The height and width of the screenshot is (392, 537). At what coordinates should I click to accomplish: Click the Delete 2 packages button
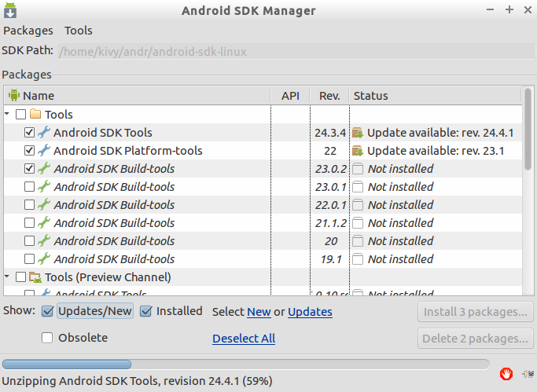pos(476,339)
